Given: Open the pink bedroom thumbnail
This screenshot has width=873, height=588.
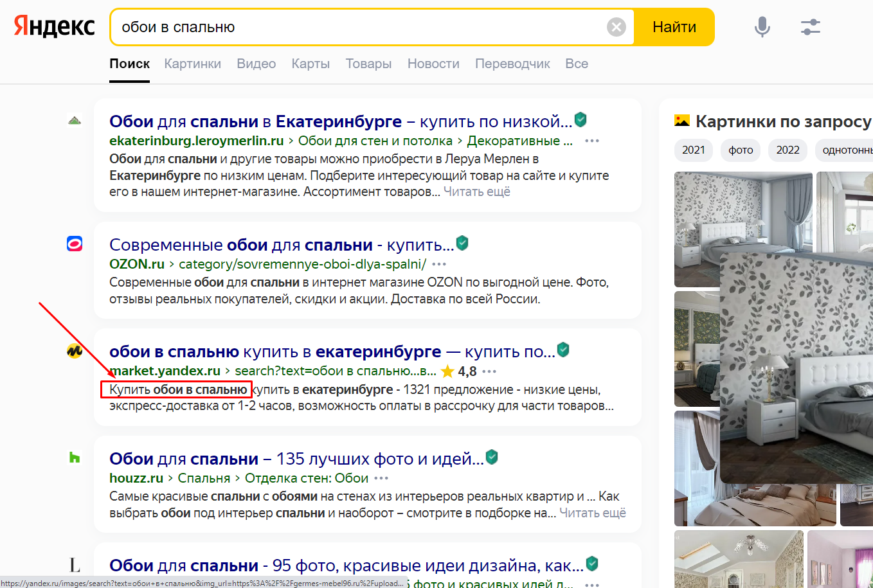Looking at the screenshot, I should coord(840,559).
